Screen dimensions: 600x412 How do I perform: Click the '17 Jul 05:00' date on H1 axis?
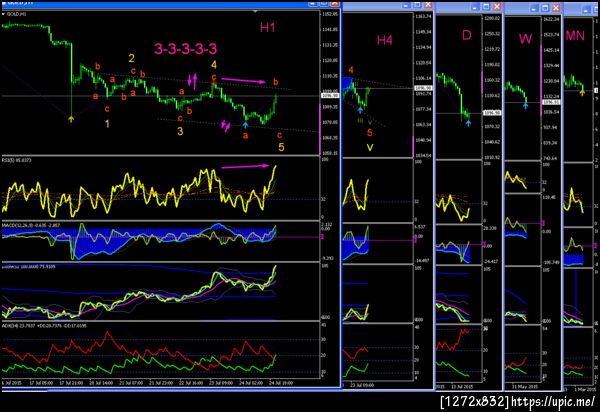tap(41, 383)
